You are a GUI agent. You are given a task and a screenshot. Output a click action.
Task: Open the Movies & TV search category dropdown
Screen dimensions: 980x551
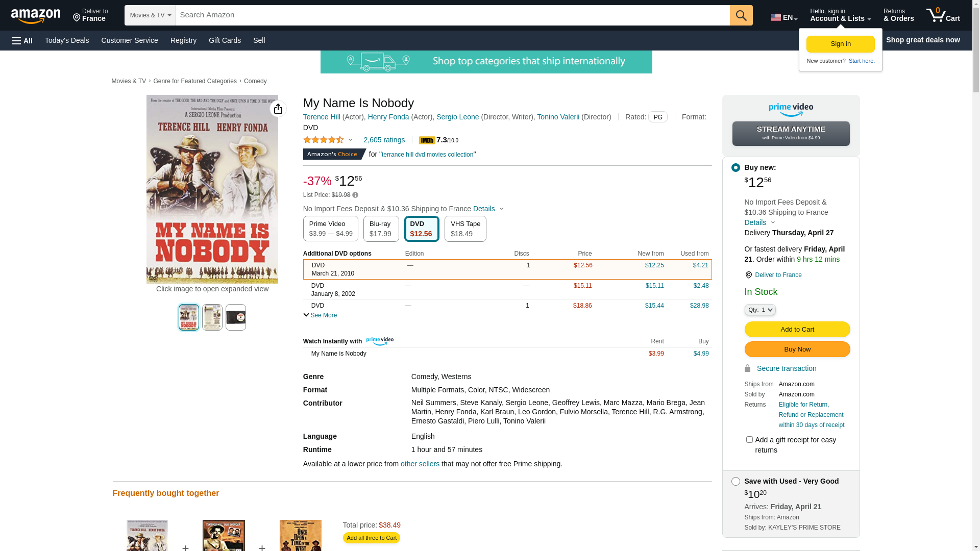[x=150, y=15]
